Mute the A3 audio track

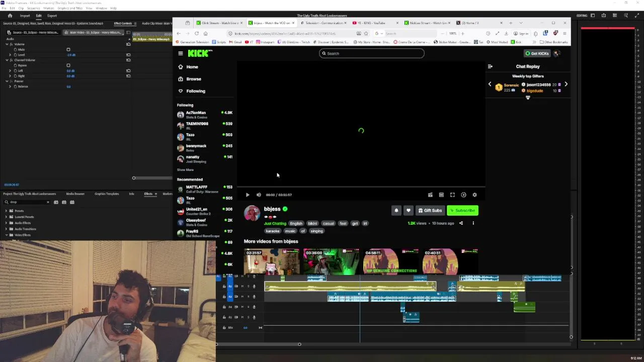click(x=242, y=297)
